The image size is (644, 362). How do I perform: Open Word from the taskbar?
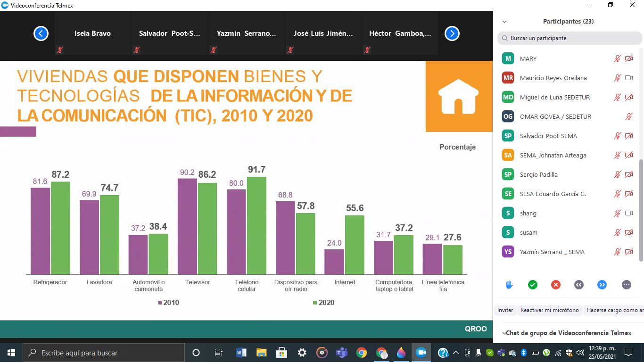tap(241, 352)
